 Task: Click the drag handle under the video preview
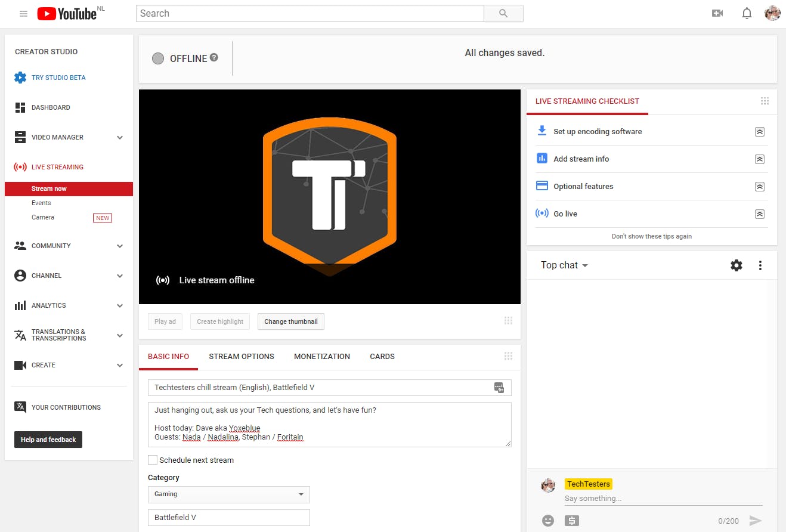[x=508, y=321]
